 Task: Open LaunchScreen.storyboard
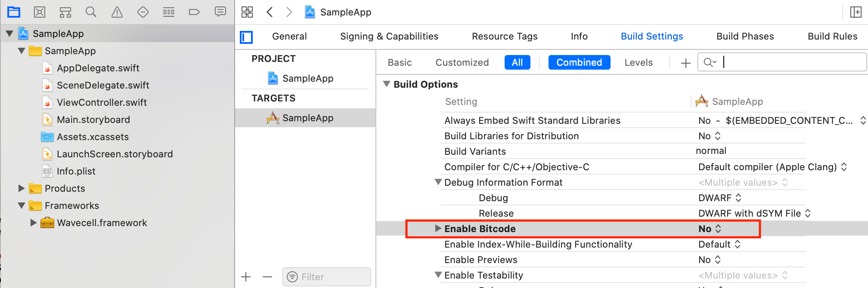click(x=115, y=154)
